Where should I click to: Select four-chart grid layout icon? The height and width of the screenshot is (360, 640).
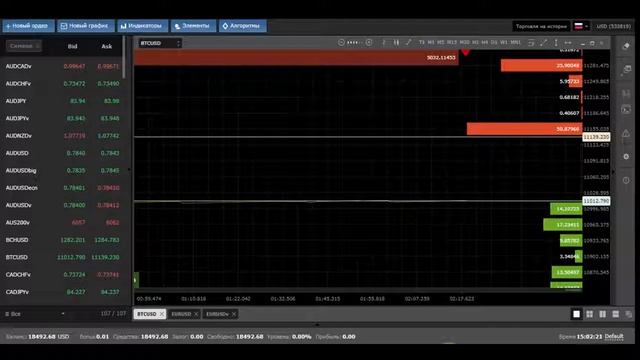coord(589,314)
